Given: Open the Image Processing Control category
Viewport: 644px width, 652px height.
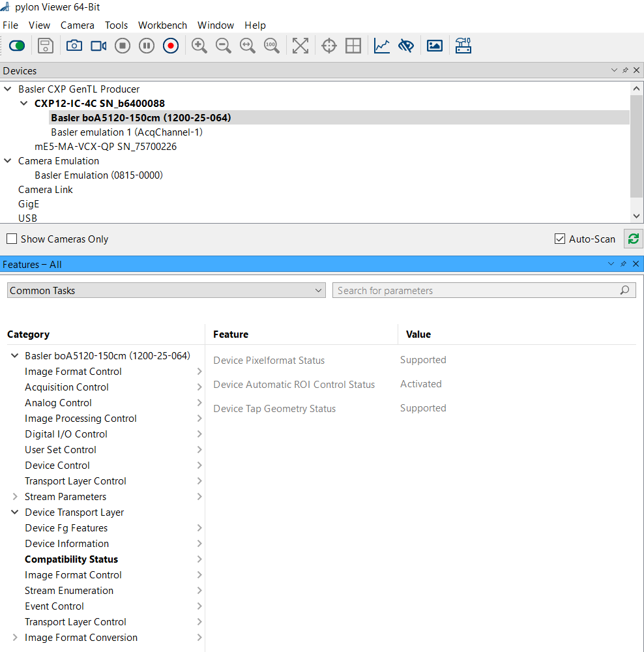Looking at the screenshot, I should pyautogui.click(x=81, y=419).
